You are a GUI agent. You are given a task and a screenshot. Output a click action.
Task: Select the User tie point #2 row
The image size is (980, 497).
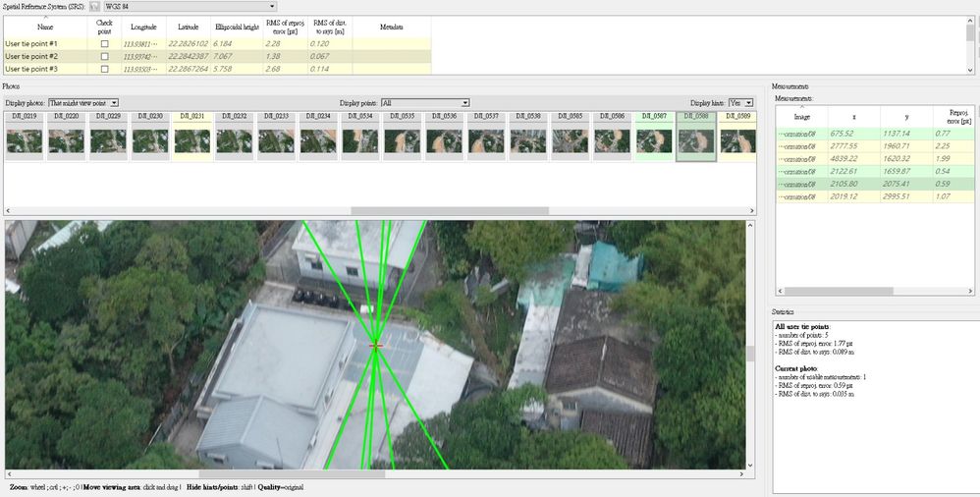coord(217,56)
